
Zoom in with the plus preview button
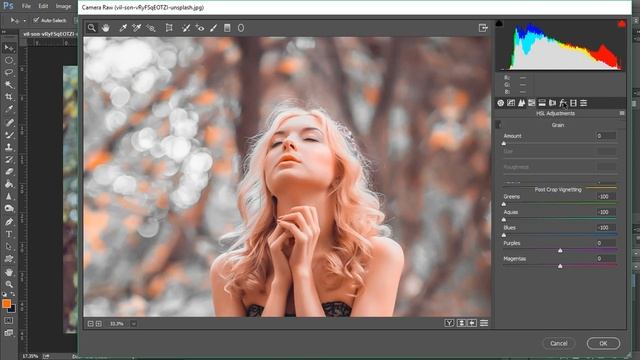tap(98, 324)
